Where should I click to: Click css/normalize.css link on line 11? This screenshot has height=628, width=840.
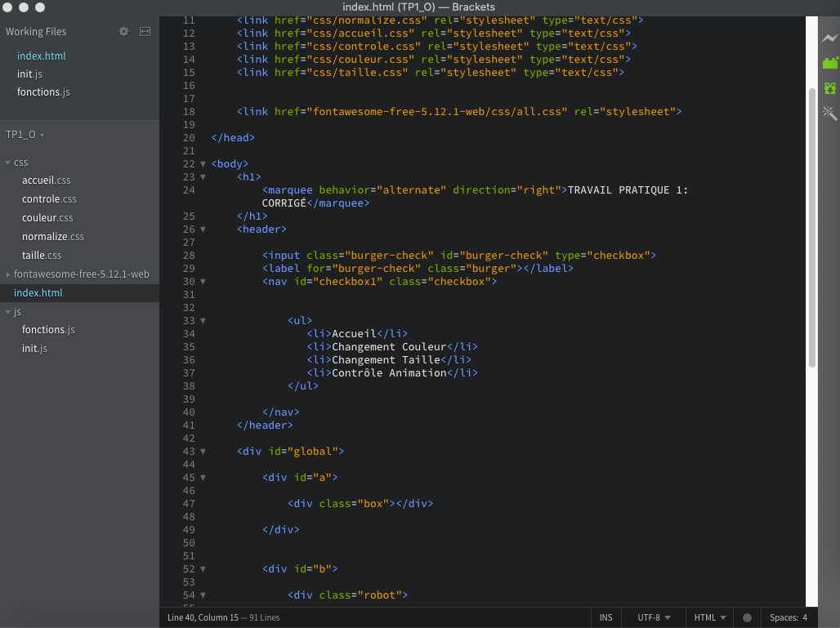click(x=367, y=20)
